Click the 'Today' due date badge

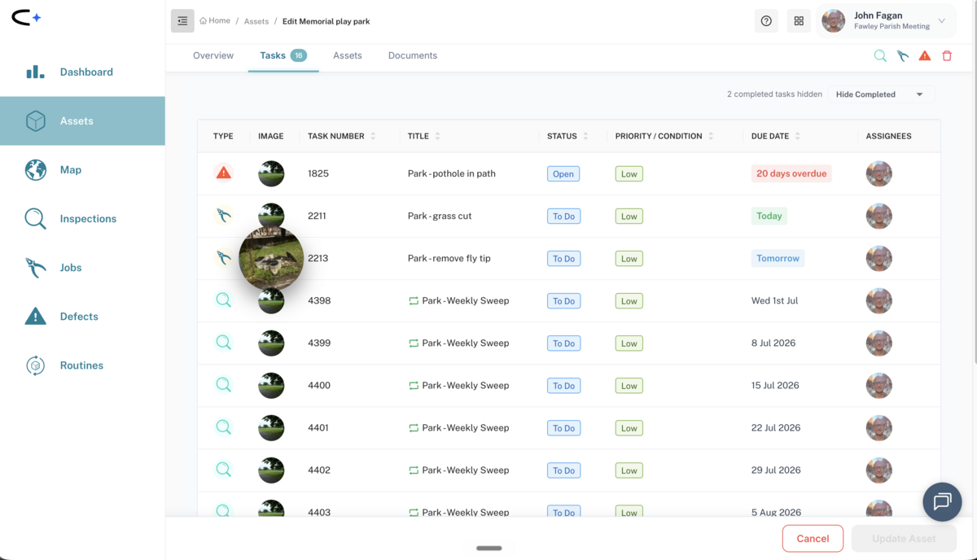pyautogui.click(x=769, y=216)
